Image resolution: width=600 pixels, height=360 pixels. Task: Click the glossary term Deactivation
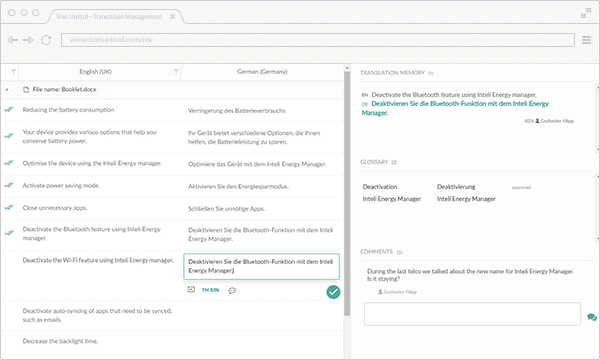click(x=380, y=187)
